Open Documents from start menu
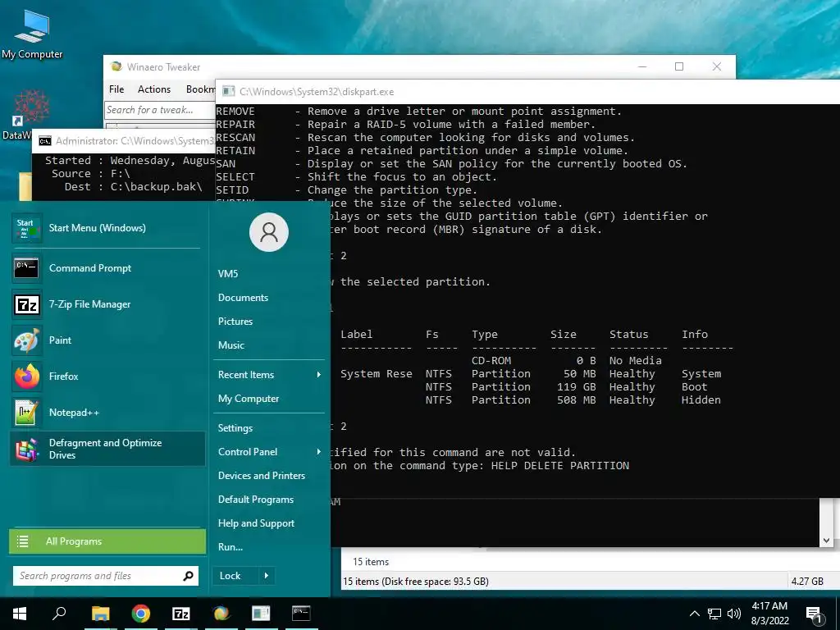This screenshot has height=630, width=840. pos(243,298)
